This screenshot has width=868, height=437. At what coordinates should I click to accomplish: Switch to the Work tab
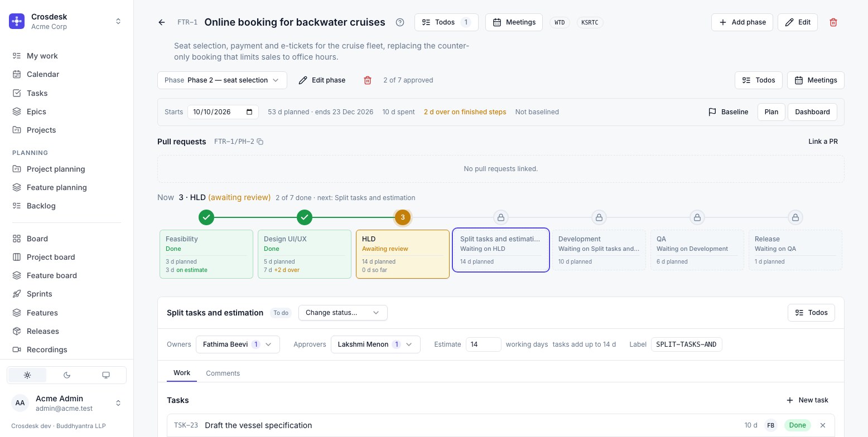pyautogui.click(x=182, y=373)
